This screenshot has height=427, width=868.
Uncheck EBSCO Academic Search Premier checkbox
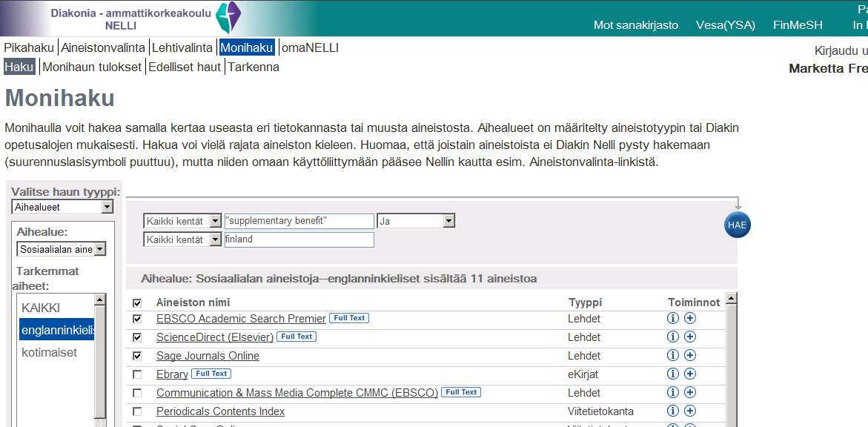[x=137, y=319]
